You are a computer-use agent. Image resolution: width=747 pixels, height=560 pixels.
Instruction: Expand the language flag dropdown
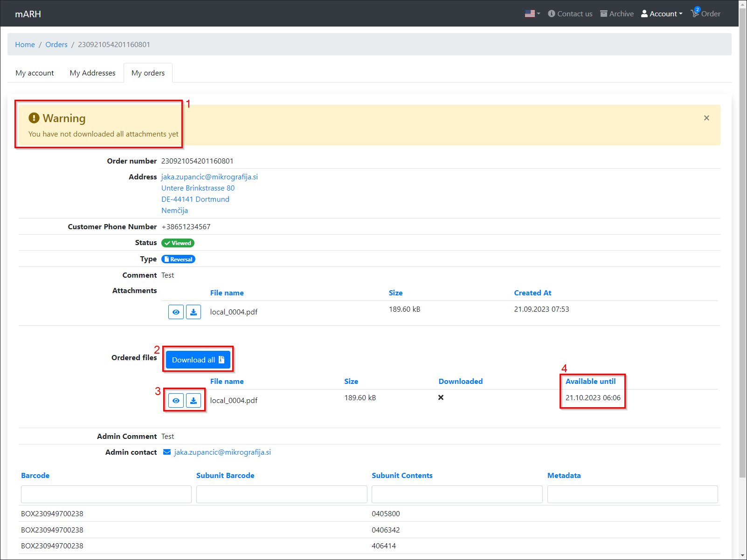(x=532, y=14)
